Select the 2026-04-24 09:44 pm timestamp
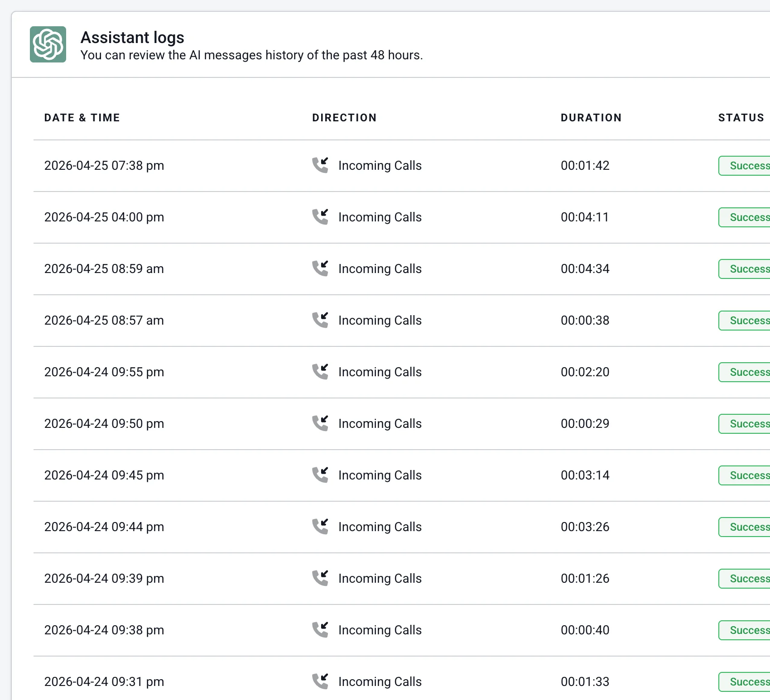The height and width of the screenshot is (700, 770). click(104, 527)
